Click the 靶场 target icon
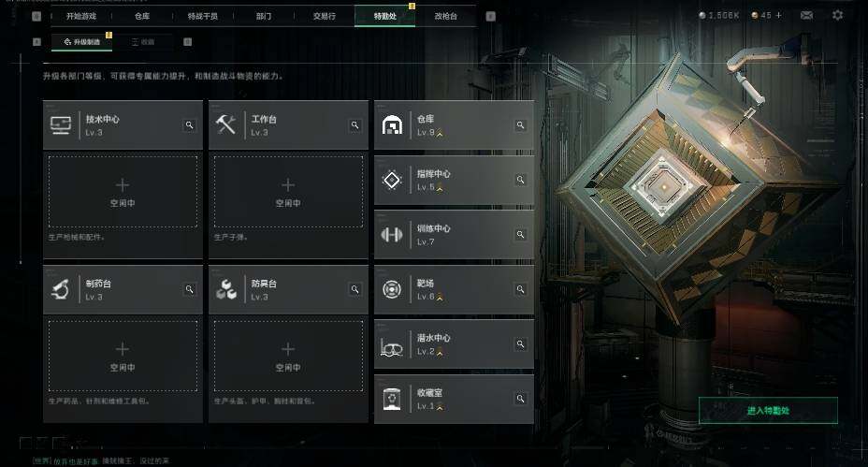 [x=392, y=289]
